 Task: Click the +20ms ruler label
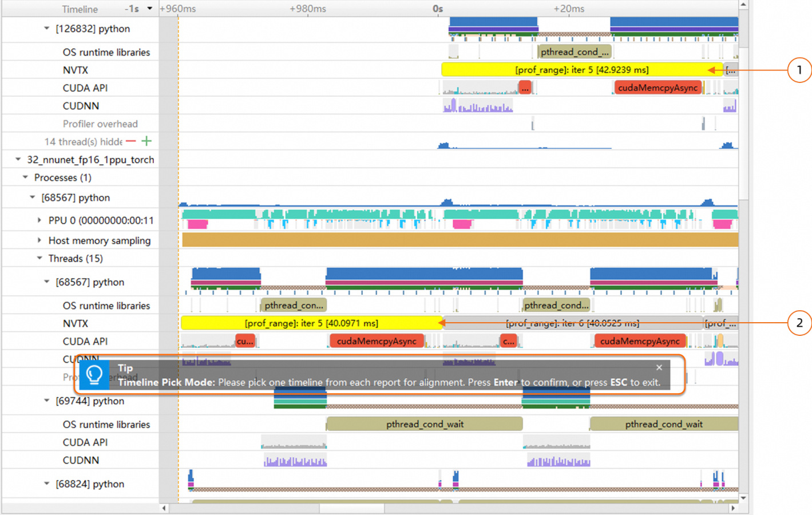[x=569, y=9]
